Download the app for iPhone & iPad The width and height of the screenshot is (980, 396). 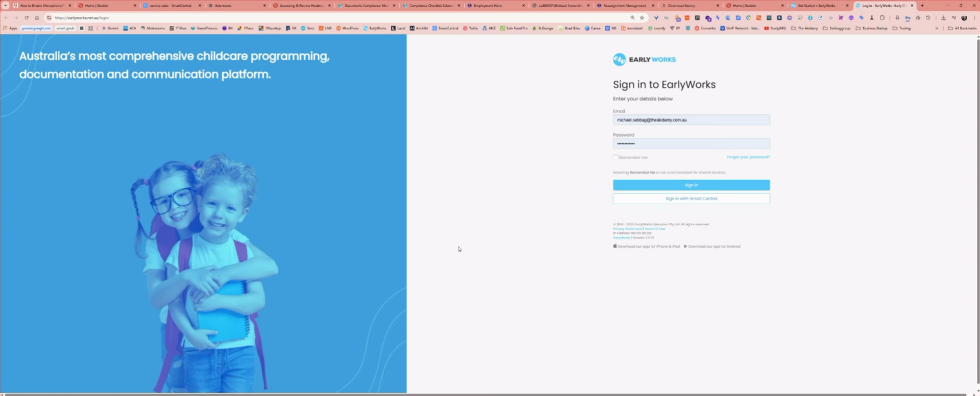point(646,246)
